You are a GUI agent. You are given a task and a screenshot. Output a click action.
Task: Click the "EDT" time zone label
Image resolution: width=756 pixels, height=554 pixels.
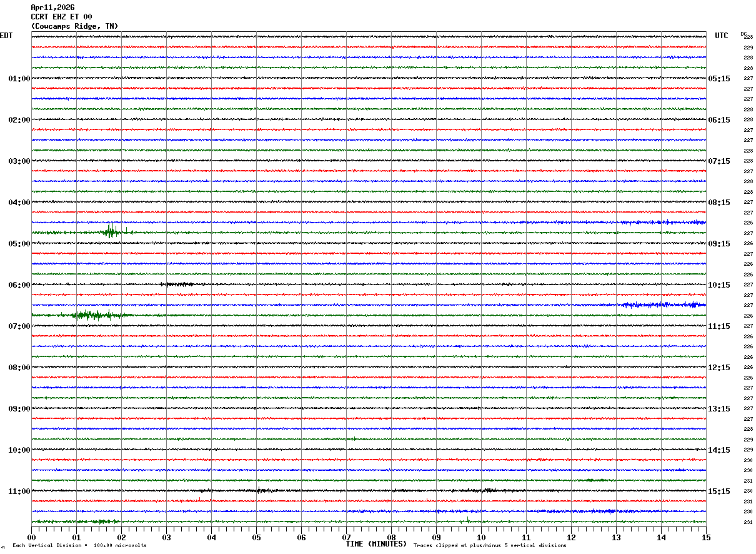click(x=6, y=36)
